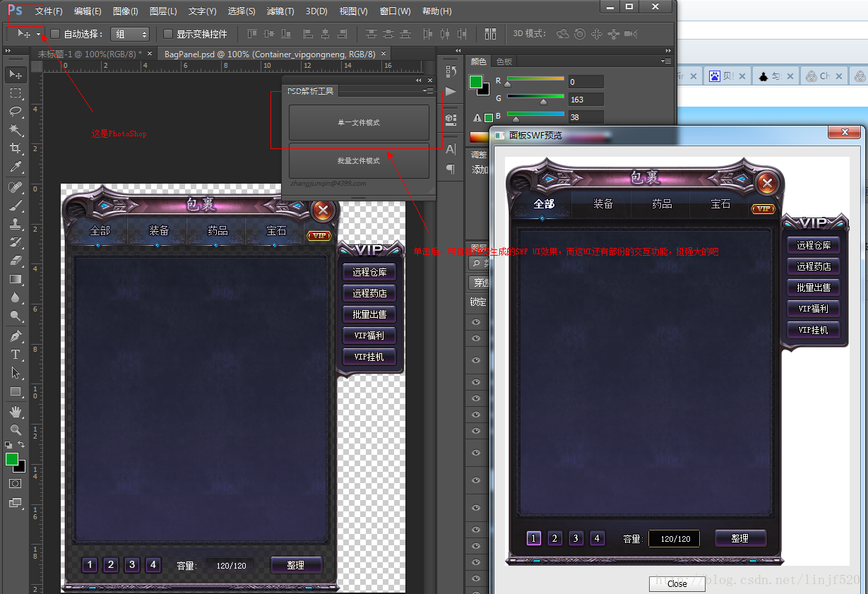Select the Pen tool
This screenshot has width=868, height=594.
pyautogui.click(x=16, y=336)
